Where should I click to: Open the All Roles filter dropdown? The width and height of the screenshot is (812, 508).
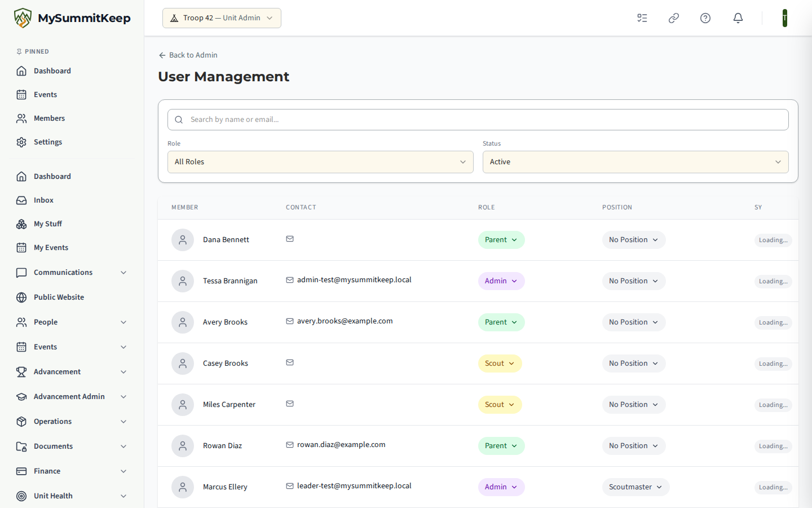coord(320,162)
